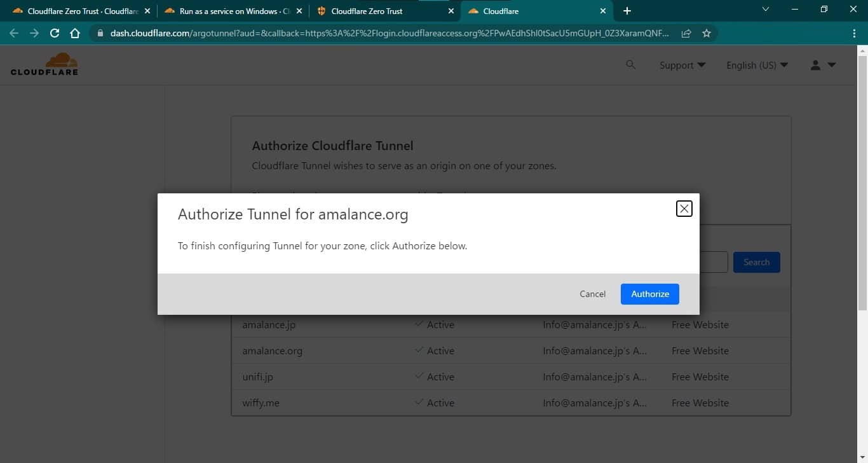
Task: Close the active Cloudflare tab
Action: 603,11
